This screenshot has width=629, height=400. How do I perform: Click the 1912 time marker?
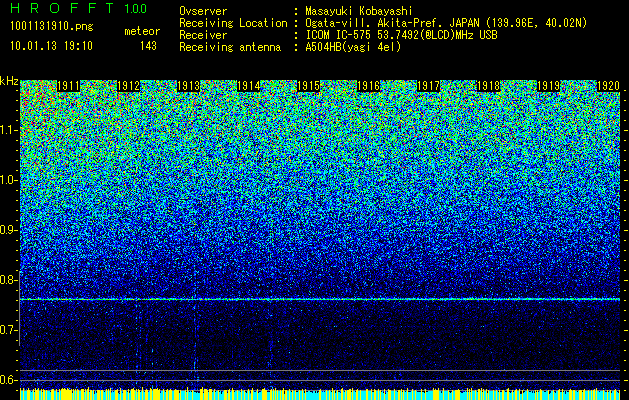(x=128, y=86)
